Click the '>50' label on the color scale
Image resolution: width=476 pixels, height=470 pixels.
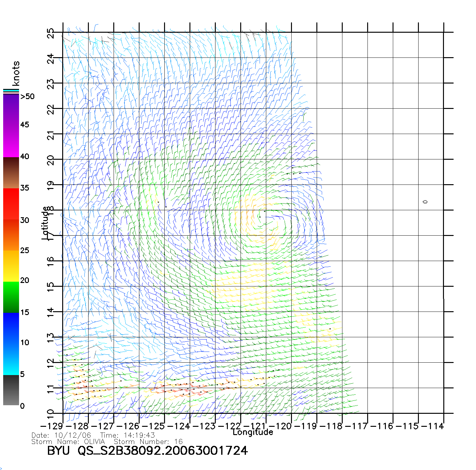(27, 97)
